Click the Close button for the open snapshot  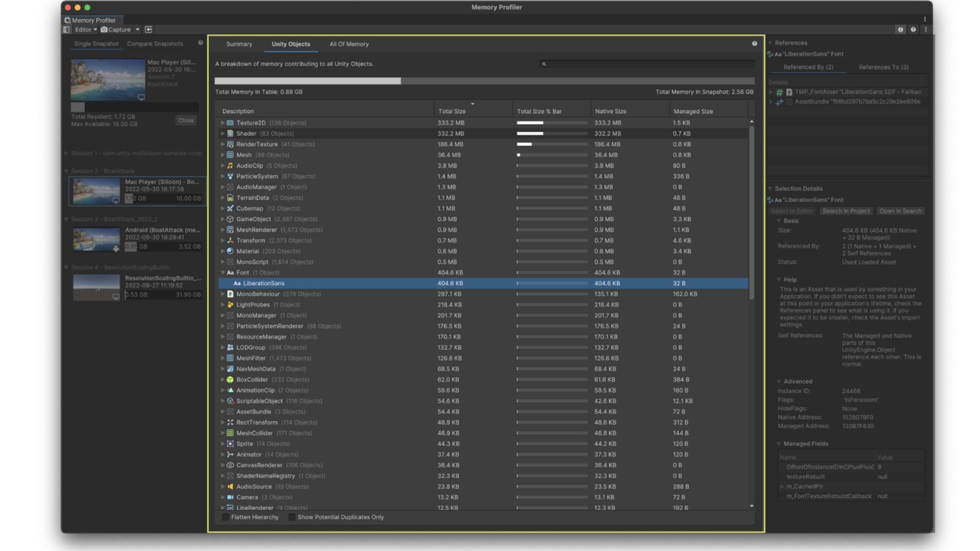(x=186, y=120)
